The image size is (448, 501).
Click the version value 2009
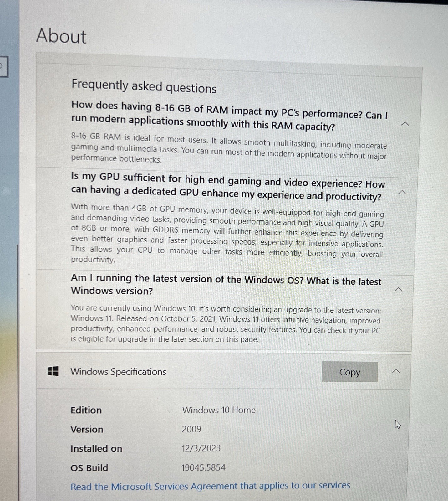tap(191, 429)
